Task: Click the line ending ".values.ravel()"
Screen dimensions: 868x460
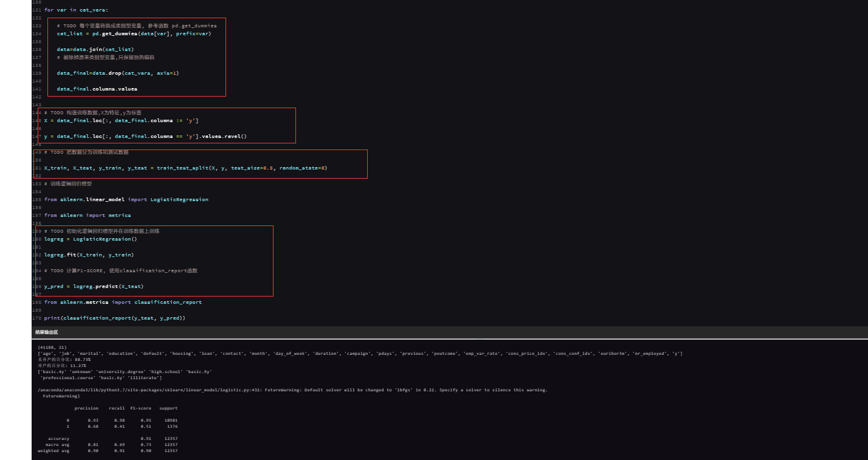Action: [x=146, y=136]
